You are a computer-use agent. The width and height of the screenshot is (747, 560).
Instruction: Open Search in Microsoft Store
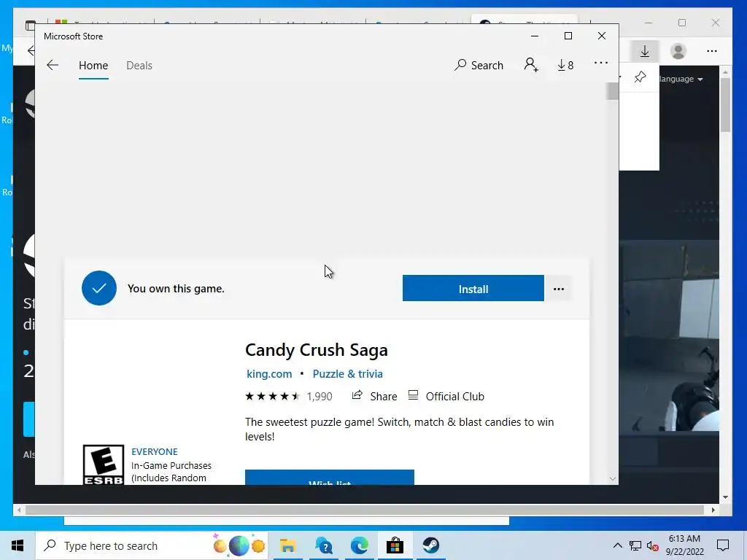coord(479,65)
